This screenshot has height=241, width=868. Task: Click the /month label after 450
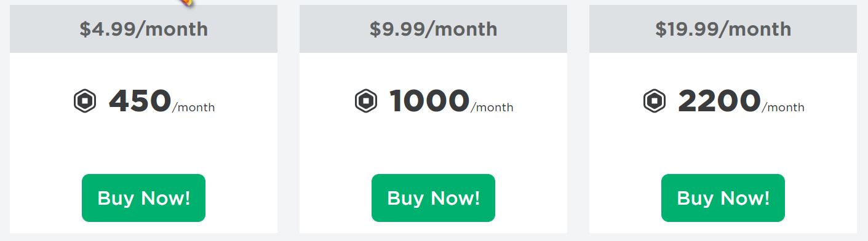click(194, 108)
